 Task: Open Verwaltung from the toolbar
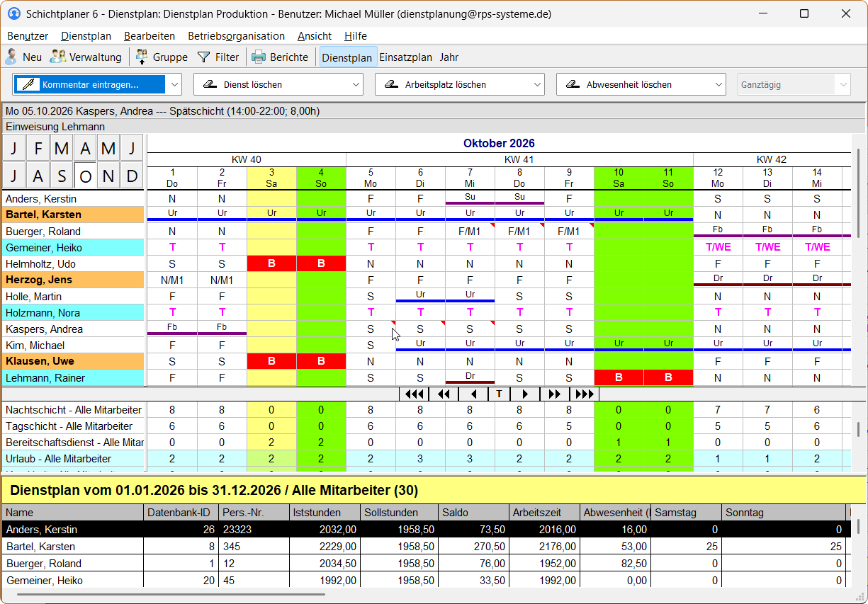coord(86,57)
